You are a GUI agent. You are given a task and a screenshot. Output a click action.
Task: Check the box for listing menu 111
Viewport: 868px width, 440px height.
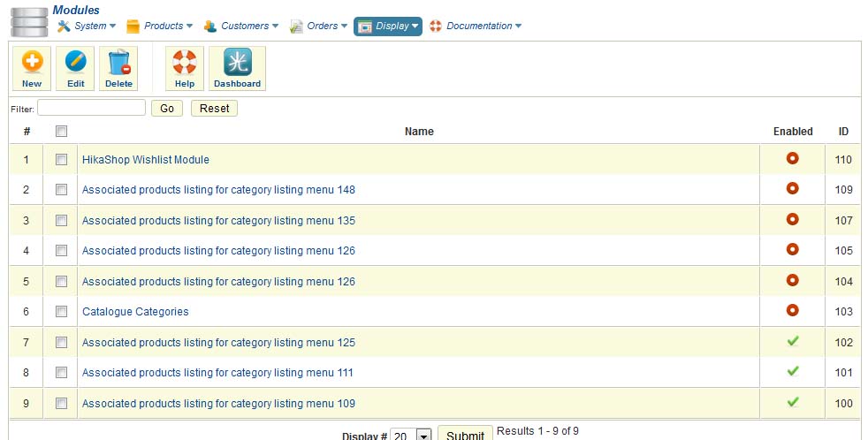point(62,372)
